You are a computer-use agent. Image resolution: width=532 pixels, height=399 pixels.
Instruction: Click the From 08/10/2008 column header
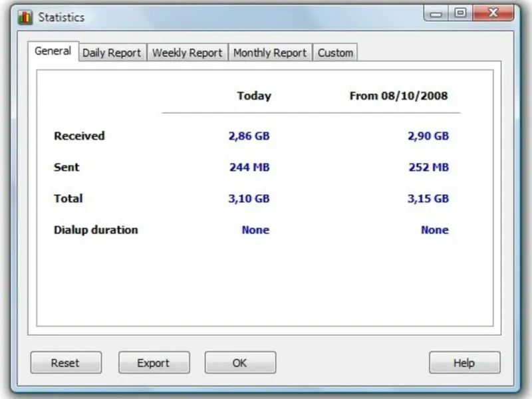[x=398, y=96]
